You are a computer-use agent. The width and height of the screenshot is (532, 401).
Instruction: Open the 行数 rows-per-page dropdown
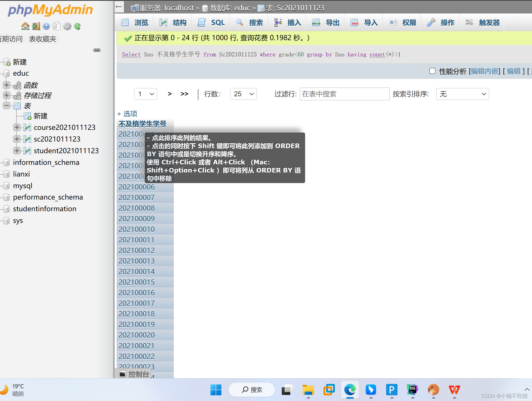243,94
